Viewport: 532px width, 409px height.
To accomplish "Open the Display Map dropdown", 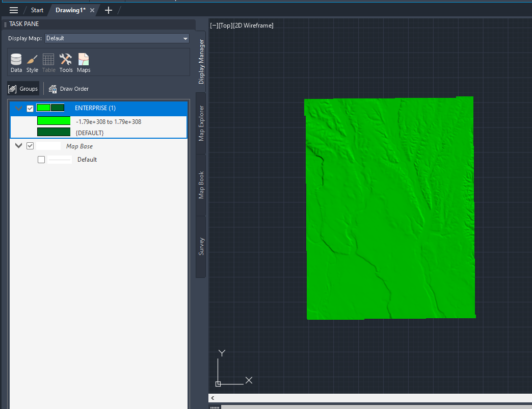I will (185, 38).
